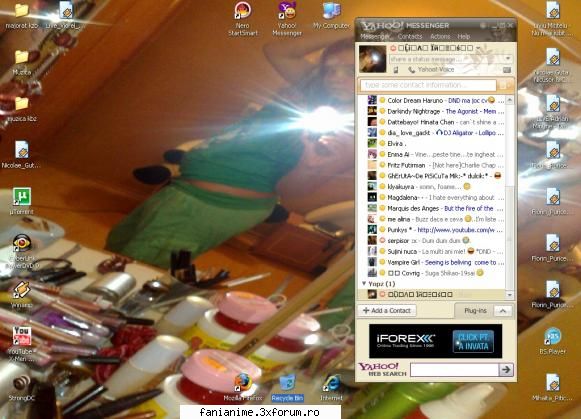
Task: Click the Yahoo web search text field
Action: 454,369
